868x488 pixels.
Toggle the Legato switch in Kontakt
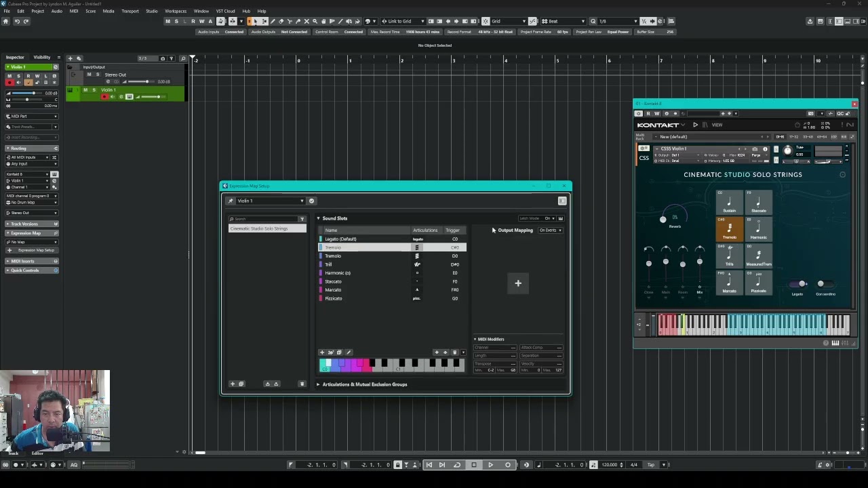[x=800, y=285]
